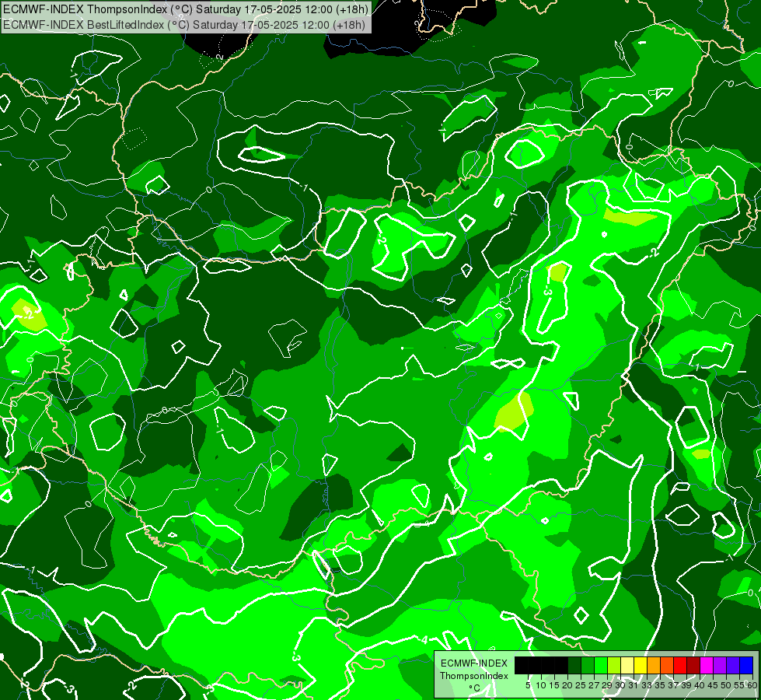Select the violet 50–55 legend swatch

[733, 666]
